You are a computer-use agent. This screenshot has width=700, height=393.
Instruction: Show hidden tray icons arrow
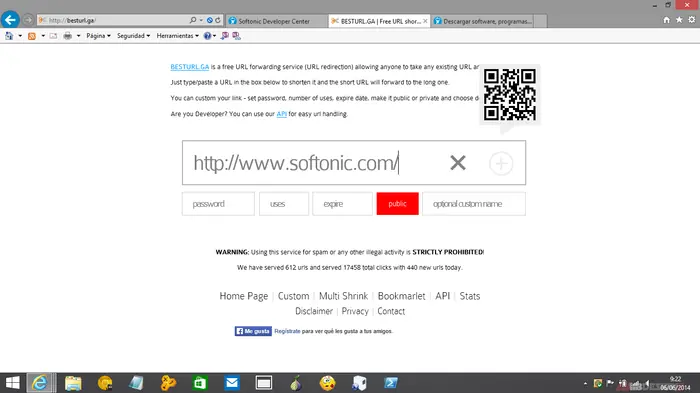point(585,383)
